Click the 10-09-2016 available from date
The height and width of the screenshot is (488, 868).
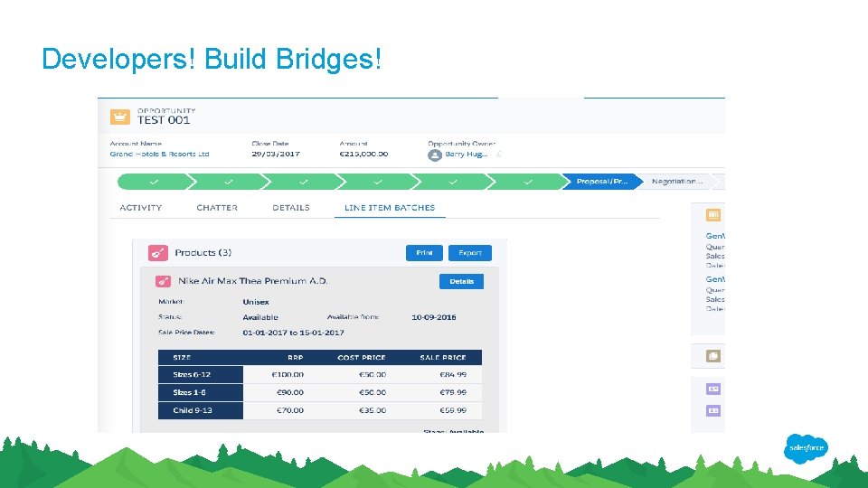coord(434,317)
